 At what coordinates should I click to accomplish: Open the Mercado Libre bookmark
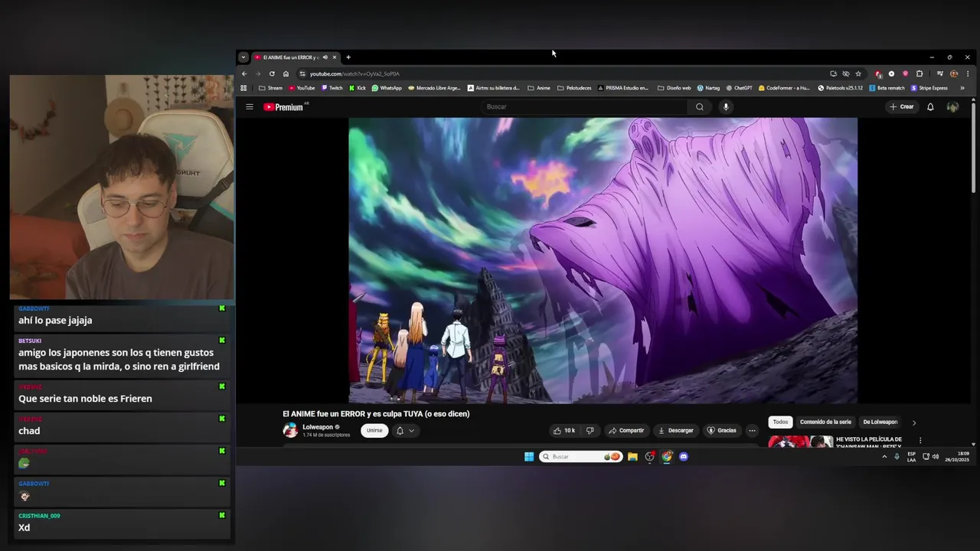tap(434, 88)
